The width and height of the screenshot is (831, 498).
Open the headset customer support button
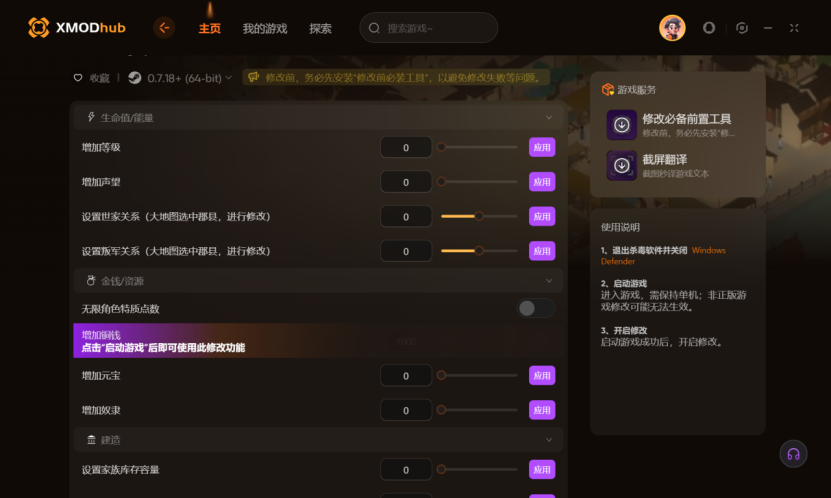point(793,454)
